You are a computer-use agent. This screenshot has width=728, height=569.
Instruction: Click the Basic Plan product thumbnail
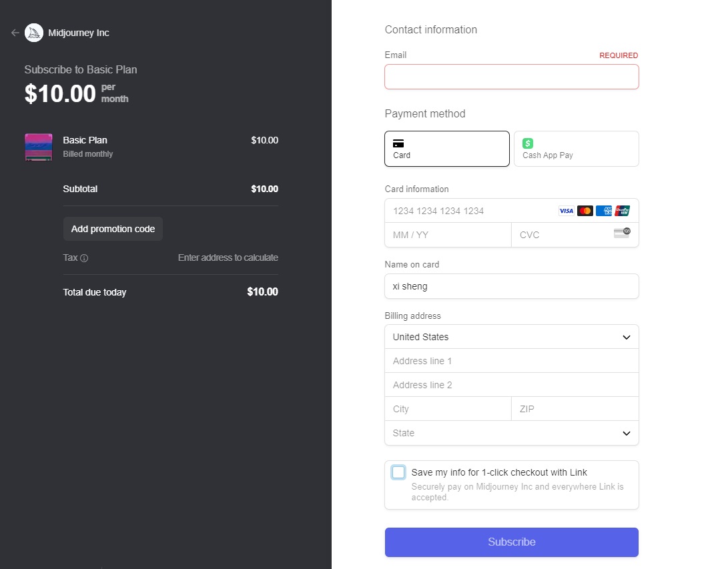pyautogui.click(x=39, y=147)
